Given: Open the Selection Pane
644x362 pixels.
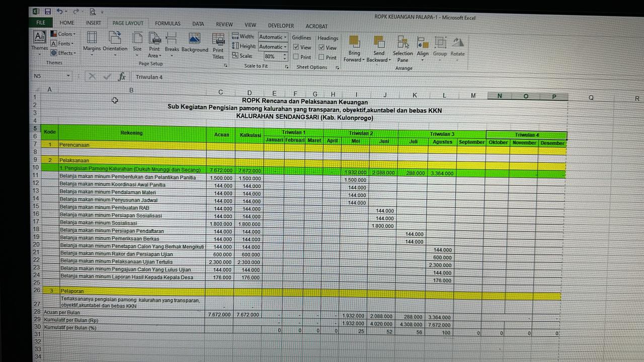Looking at the screenshot, I should tap(403, 48).
